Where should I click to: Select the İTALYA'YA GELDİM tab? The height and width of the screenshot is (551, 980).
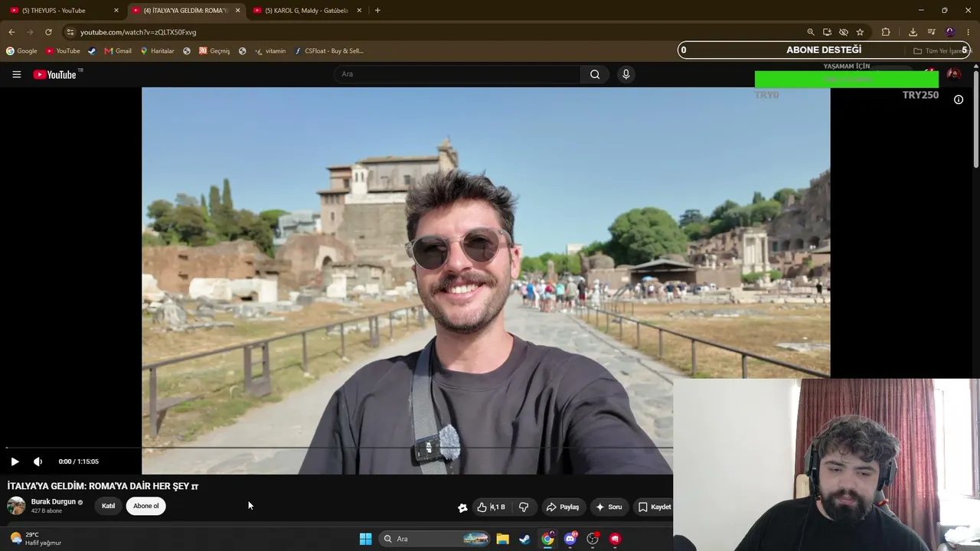186,11
